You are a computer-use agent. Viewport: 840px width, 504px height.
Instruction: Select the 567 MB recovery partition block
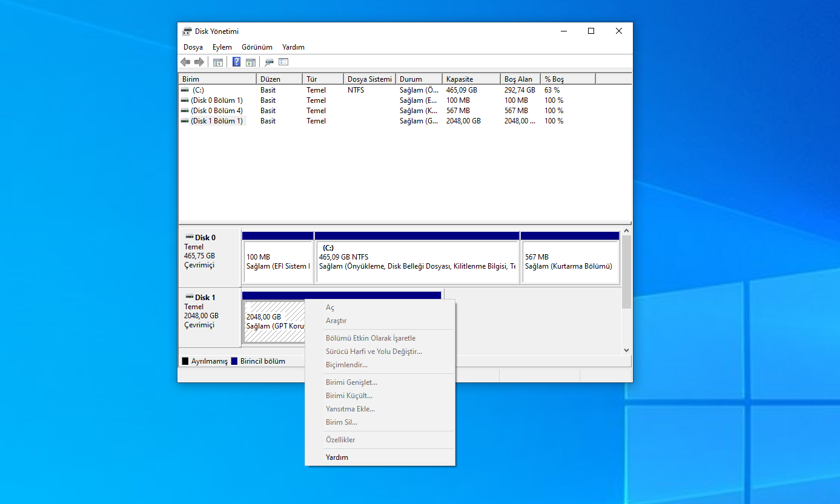569,262
